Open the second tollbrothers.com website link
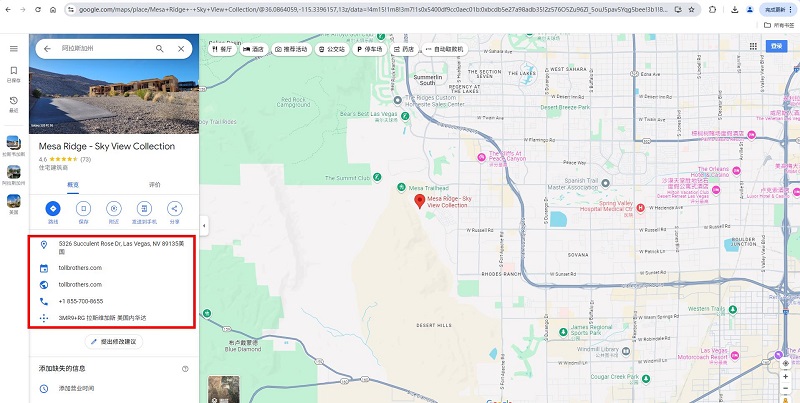The width and height of the screenshot is (800, 403). pyautogui.click(x=80, y=285)
